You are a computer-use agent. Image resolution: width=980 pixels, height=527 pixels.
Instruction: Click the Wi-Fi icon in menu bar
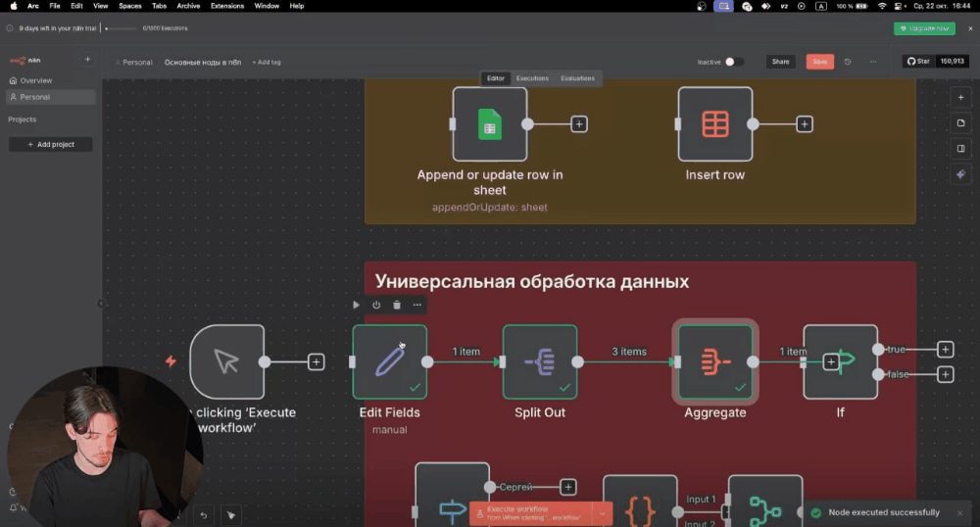[x=882, y=6]
